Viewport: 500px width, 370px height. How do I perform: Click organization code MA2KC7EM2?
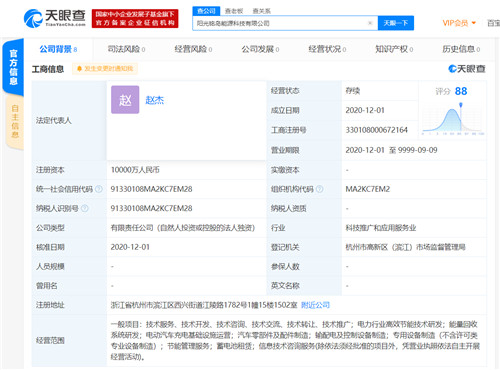coord(368,189)
